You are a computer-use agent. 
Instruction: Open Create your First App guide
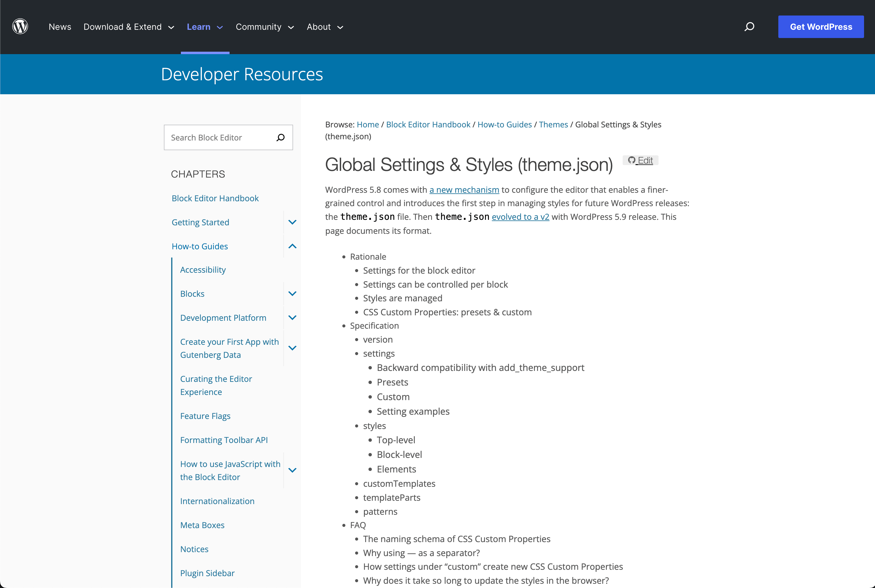pyautogui.click(x=230, y=348)
